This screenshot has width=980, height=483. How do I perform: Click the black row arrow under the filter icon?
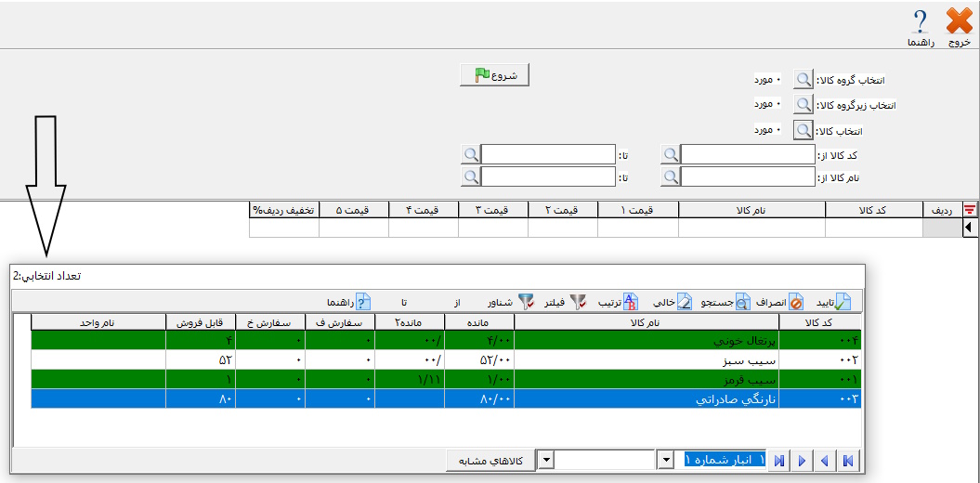(x=970, y=227)
